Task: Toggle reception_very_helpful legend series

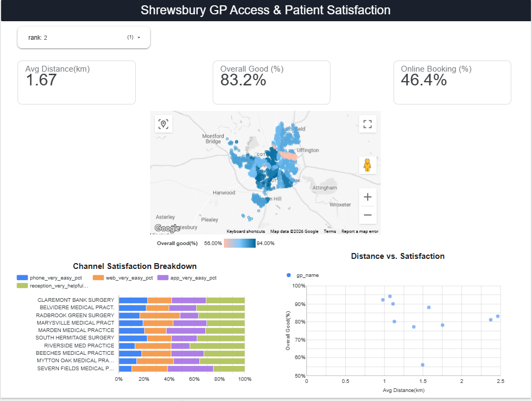Action: click(x=53, y=286)
